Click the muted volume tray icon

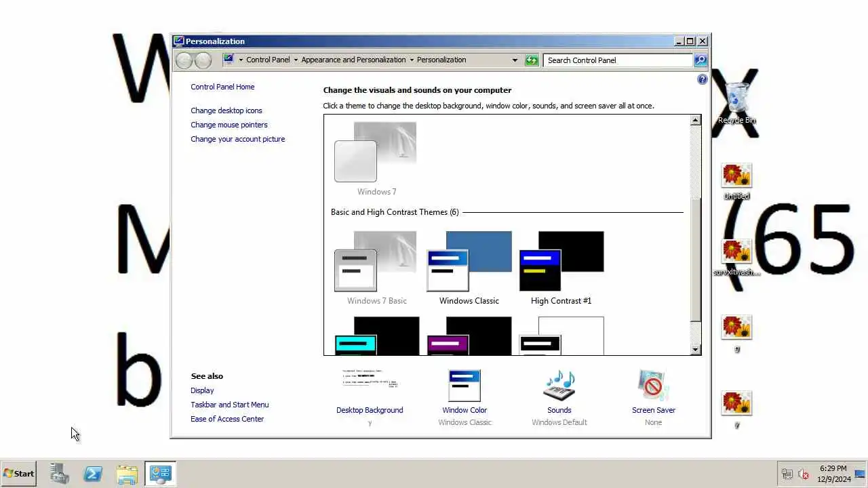804,474
